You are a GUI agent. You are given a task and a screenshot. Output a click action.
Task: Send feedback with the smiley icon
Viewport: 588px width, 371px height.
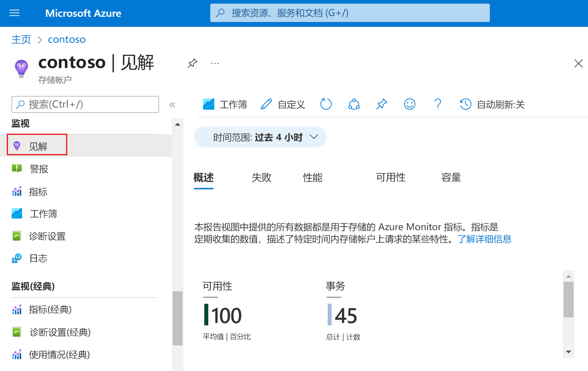pos(410,104)
